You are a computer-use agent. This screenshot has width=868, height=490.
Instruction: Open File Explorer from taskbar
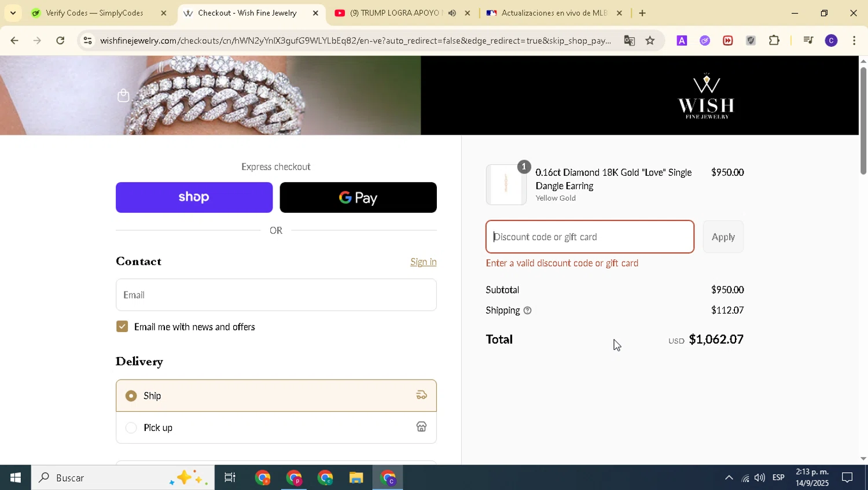tap(356, 478)
